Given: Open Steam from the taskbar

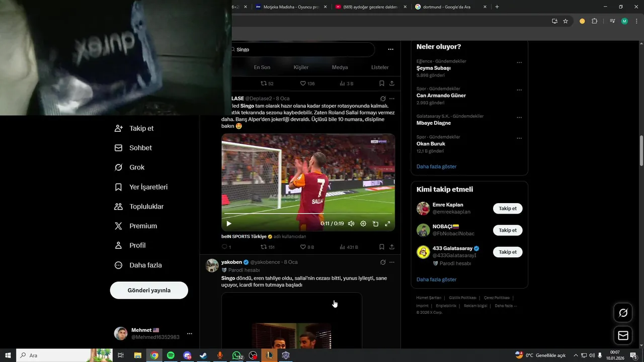Looking at the screenshot, I should [203, 355].
